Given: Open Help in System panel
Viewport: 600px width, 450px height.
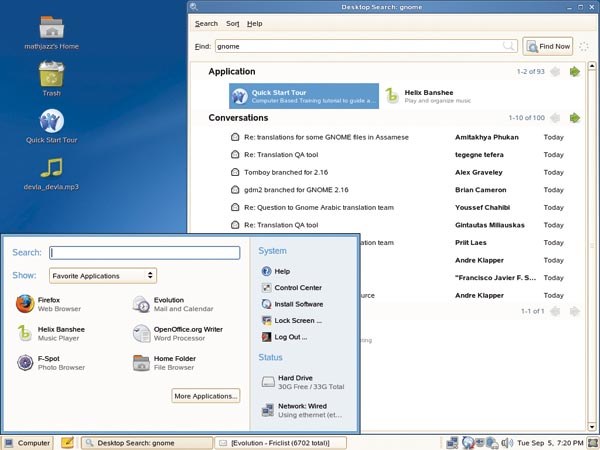Looking at the screenshot, I should pos(276,271).
